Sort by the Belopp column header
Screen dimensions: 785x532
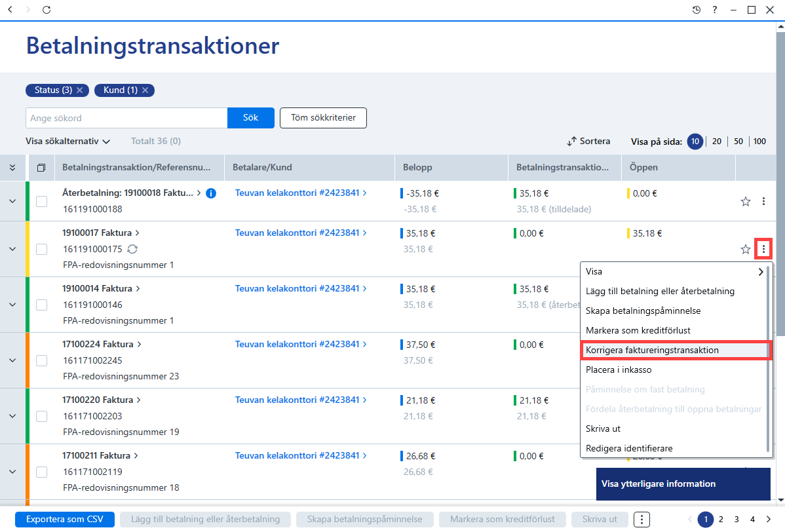[x=451, y=168]
